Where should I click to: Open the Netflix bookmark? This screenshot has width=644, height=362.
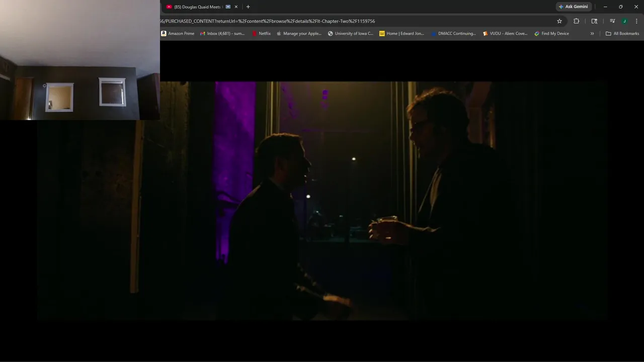pyautogui.click(x=261, y=34)
